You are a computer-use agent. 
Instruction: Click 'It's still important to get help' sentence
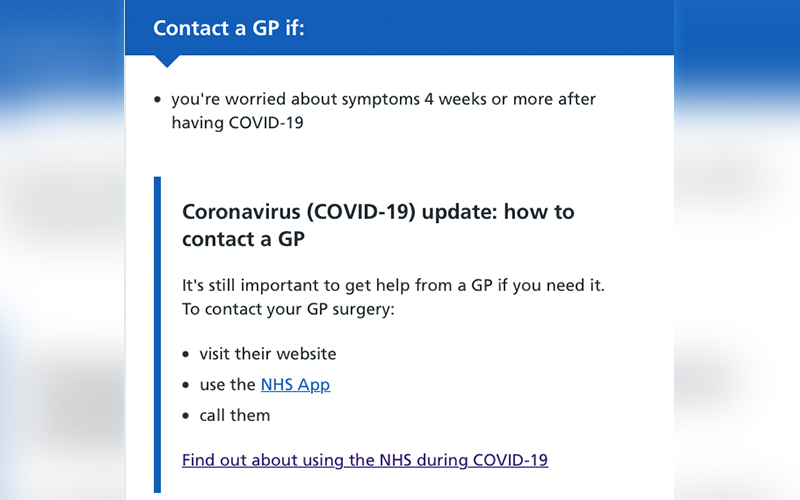click(393, 285)
